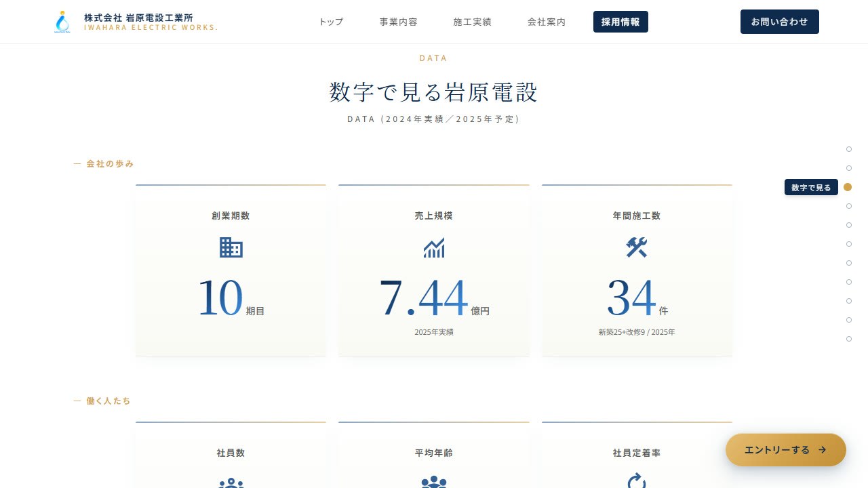Image resolution: width=868 pixels, height=488 pixels.
Task: Click the 働く人たち section label
Action: point(108,401)
